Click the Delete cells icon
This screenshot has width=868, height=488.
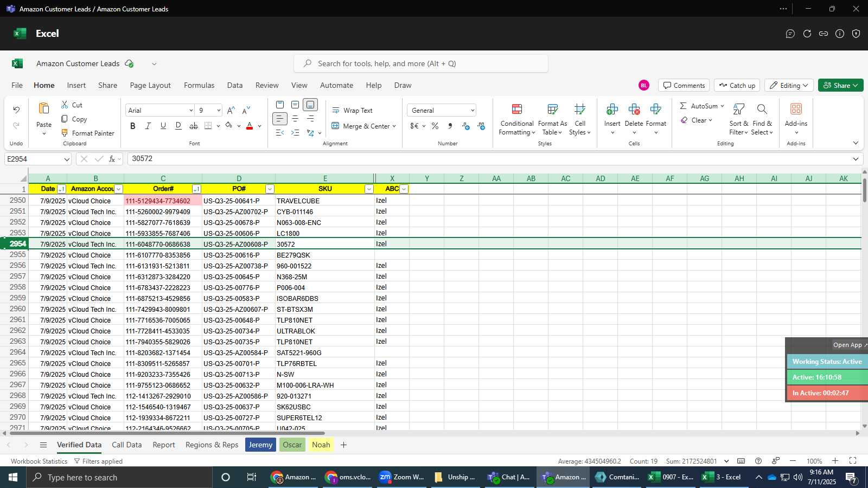pyautogui.click(x=634, y=110)
